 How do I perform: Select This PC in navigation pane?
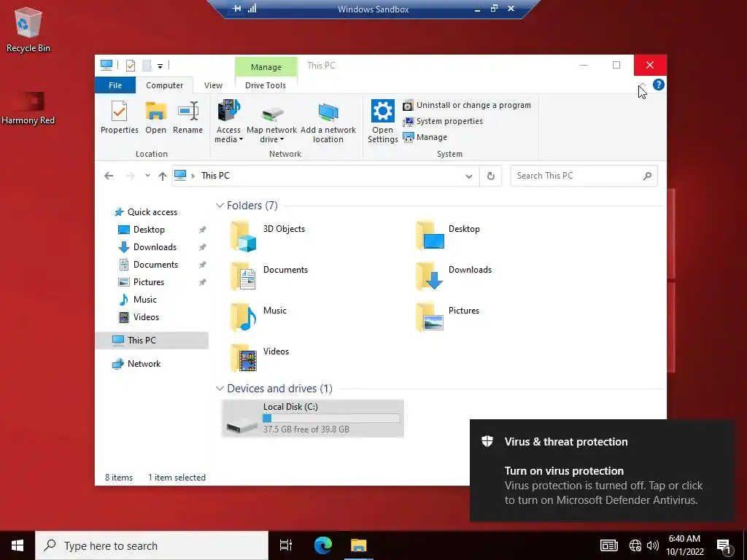[152, 341]
